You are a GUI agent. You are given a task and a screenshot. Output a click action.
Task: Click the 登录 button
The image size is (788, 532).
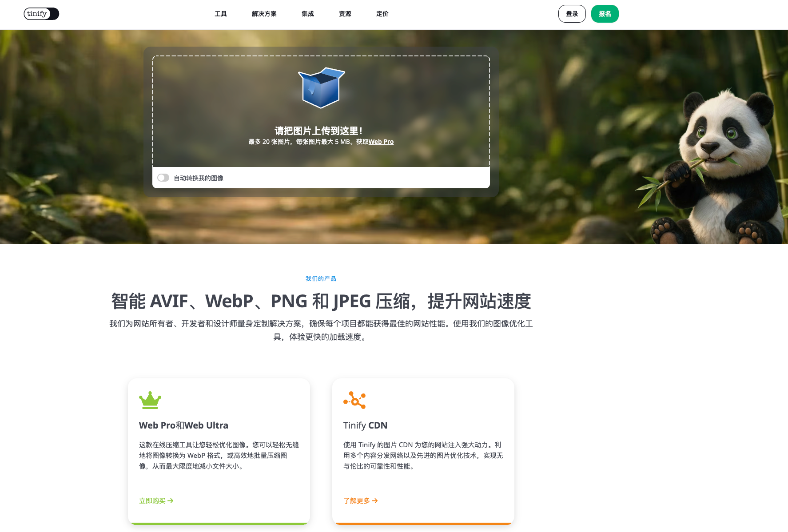(x=572, y=14)
